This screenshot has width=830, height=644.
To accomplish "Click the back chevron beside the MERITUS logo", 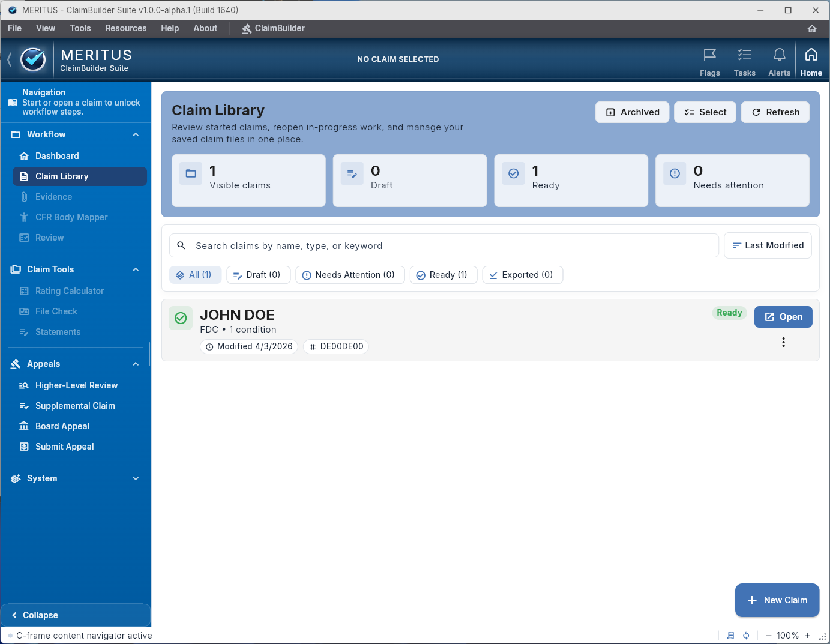I will tap(8, 59).
